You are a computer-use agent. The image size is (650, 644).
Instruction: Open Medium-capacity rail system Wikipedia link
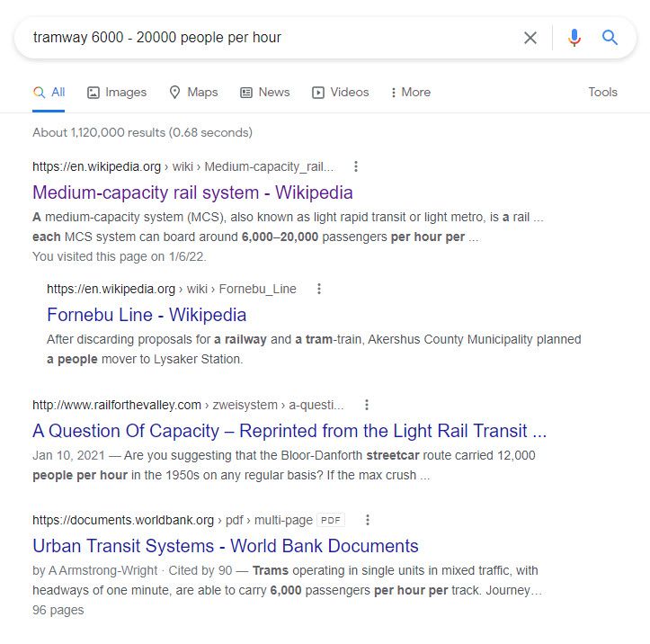(x=192, y=192)
